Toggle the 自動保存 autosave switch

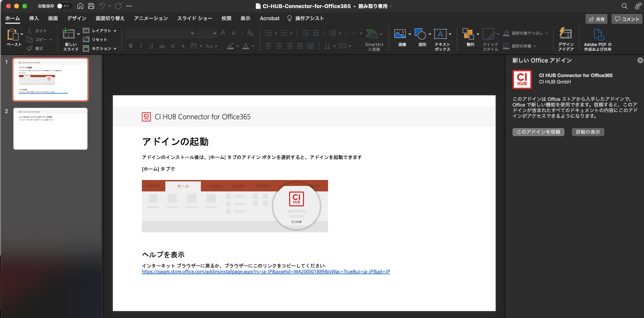click(64, 6)
